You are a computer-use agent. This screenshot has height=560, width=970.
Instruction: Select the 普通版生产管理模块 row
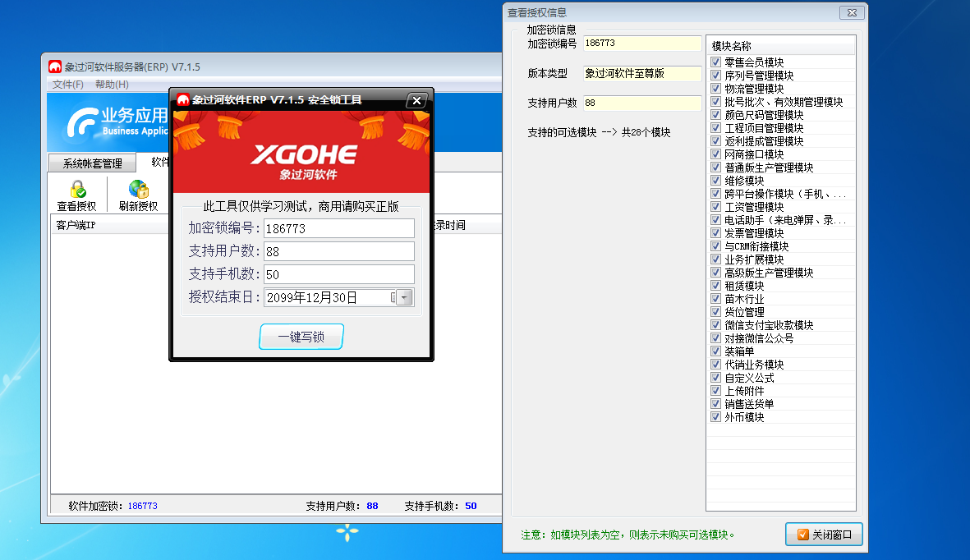tap(781, 168)
